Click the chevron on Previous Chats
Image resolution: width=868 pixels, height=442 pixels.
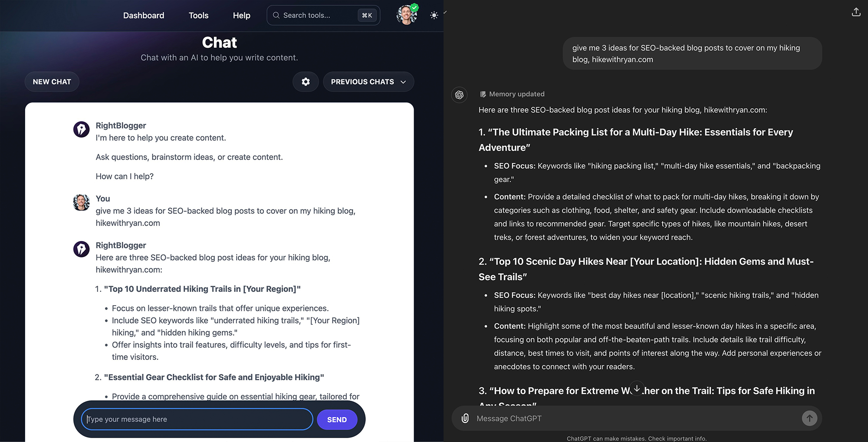tap(403, 82)
